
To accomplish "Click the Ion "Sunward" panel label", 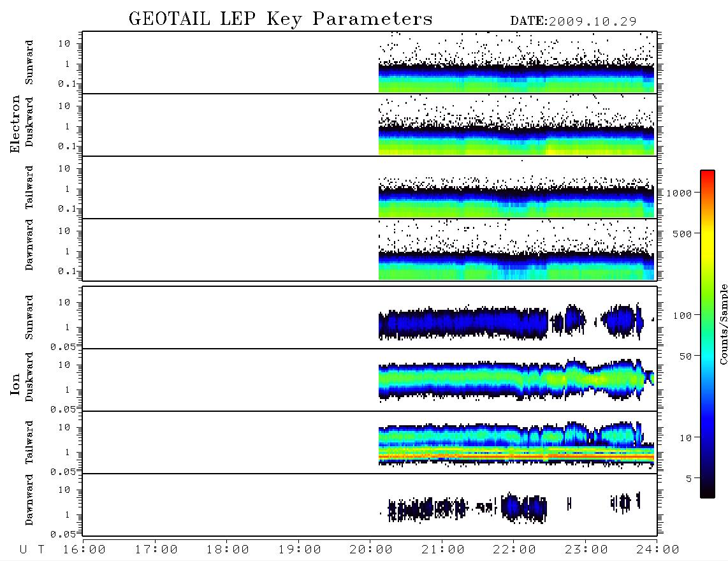I will click(x=29, y=317).
